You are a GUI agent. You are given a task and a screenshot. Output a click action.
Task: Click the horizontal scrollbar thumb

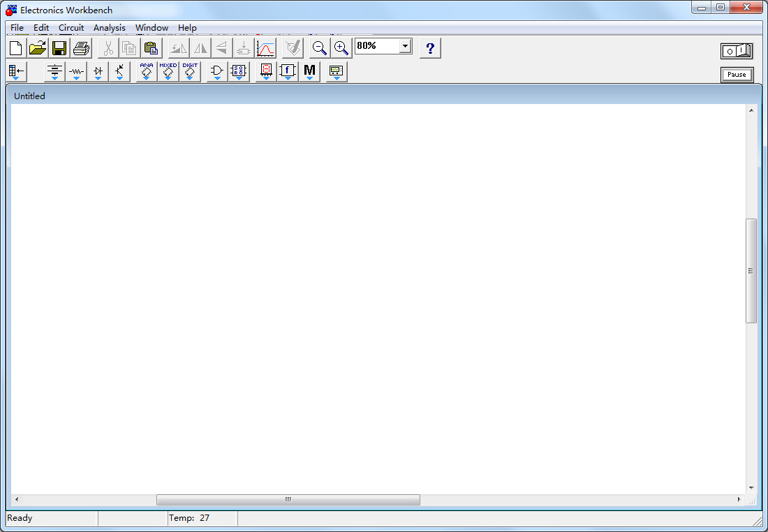[x=288, y=500]
